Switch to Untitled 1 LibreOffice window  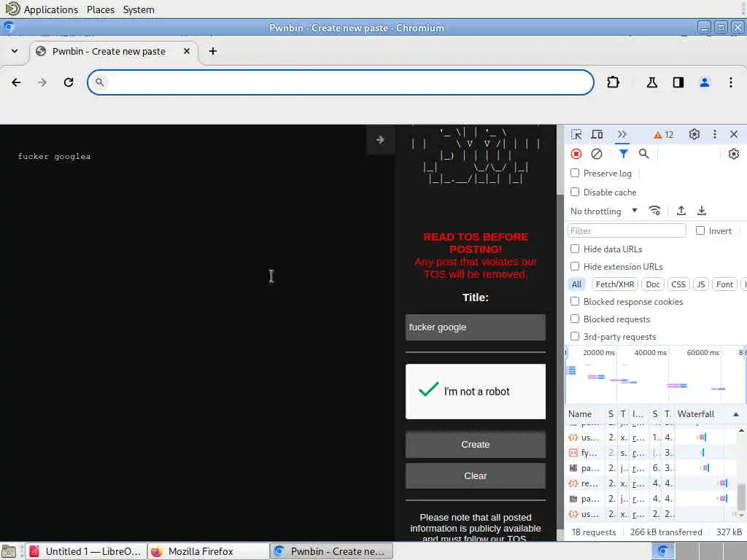point(86,551)
